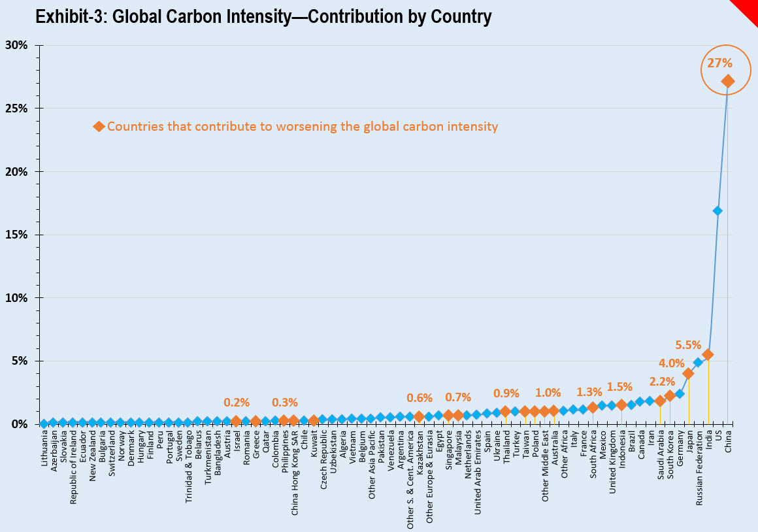The image size is (758, 532).
Task: Click the 'Trinidad & Tobago' x-axis label
Action: click(189, 467)
